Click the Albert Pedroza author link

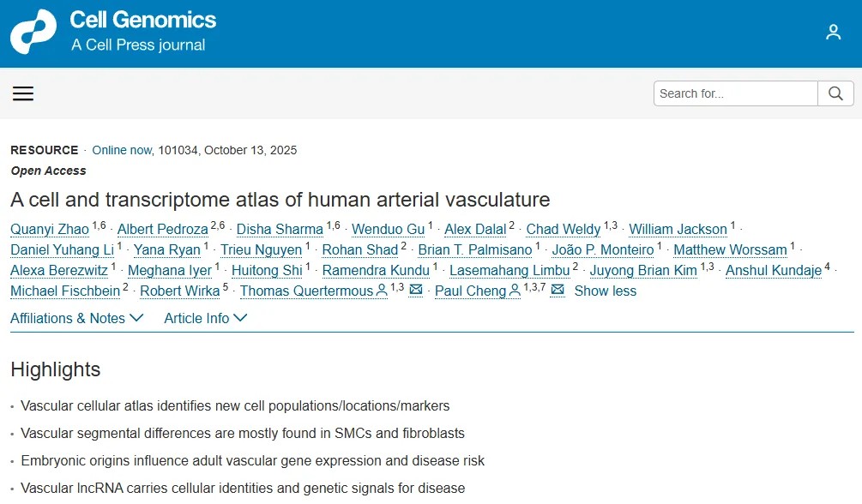click(x=162, y=229)
